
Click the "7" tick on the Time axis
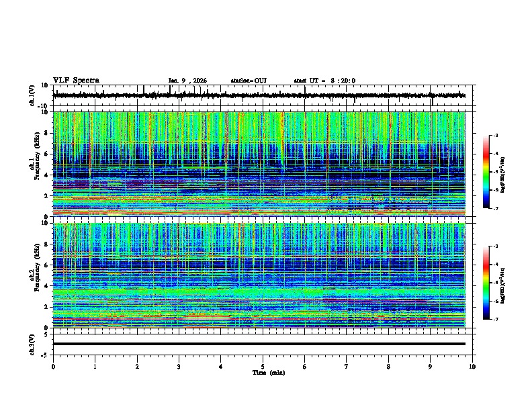pos(347,367)
